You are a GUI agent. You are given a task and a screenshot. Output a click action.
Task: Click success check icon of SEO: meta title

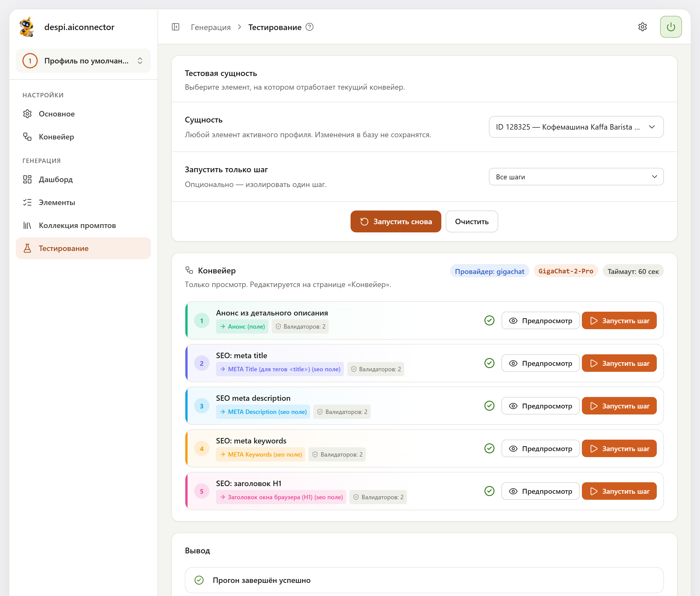pos(489,363)
